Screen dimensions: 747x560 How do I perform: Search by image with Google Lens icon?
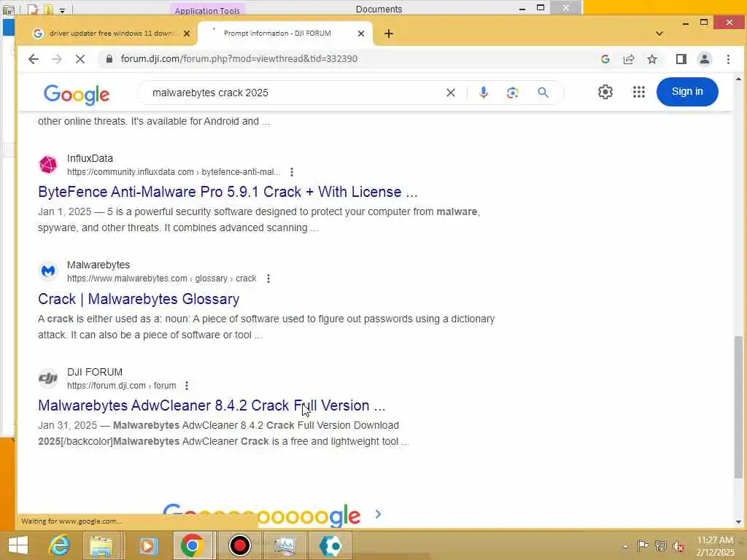(x=513, y=93)
